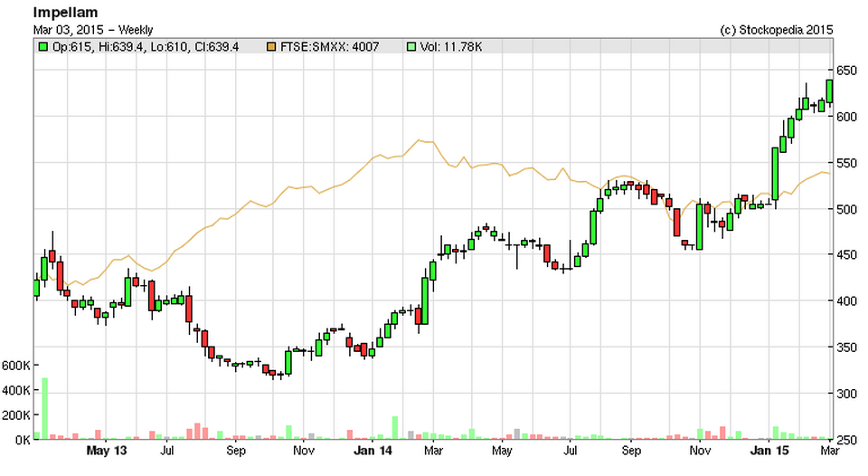868x476 pixels.
Task: Click the 0K volume axis label
Action: pos(23,441)
